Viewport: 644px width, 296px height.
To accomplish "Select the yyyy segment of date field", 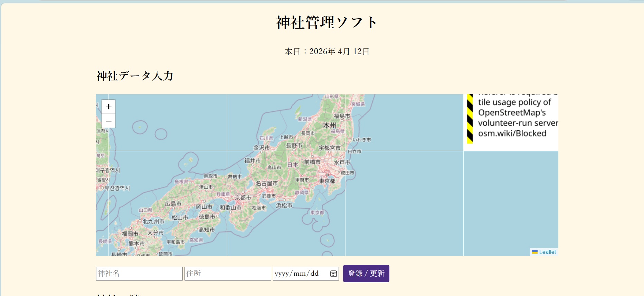I will [x=282, y=274].
